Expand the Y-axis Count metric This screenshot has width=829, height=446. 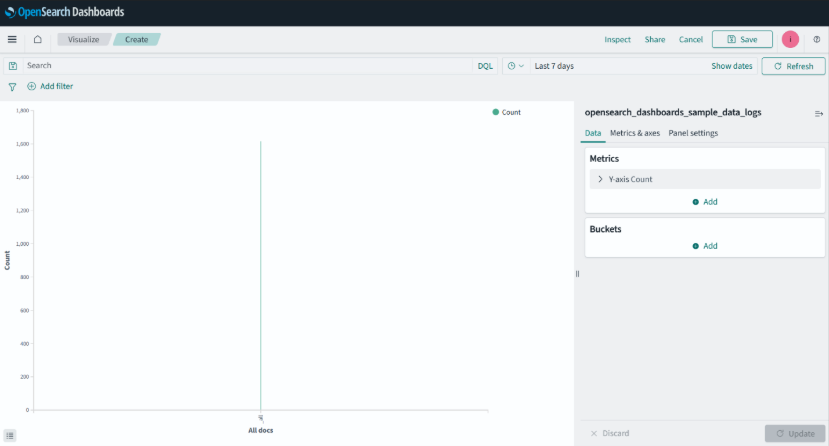[x=705, y=179]
